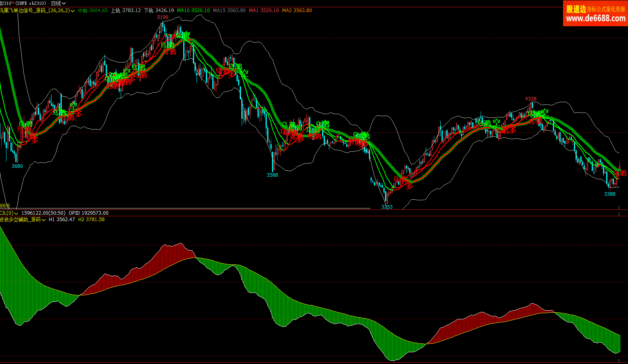Select the yellow H2 3781.58 value
Screen dimensions: 628x364
(91, 220)
